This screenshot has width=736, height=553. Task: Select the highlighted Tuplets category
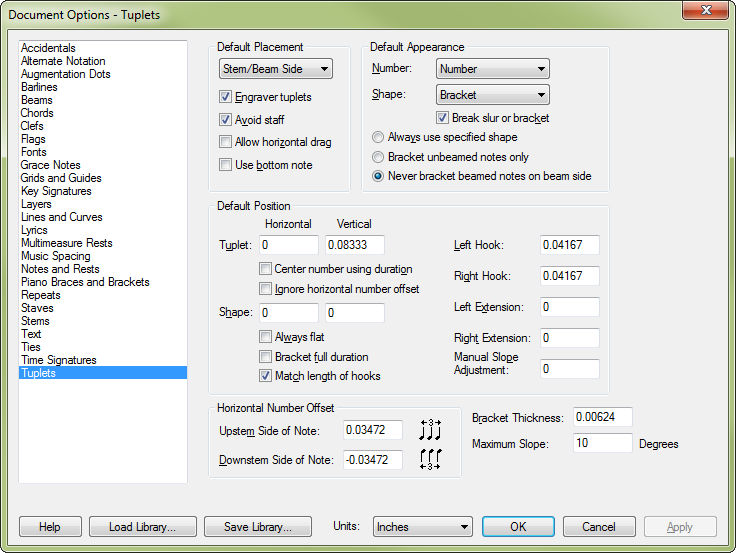[x=103, y=373]
